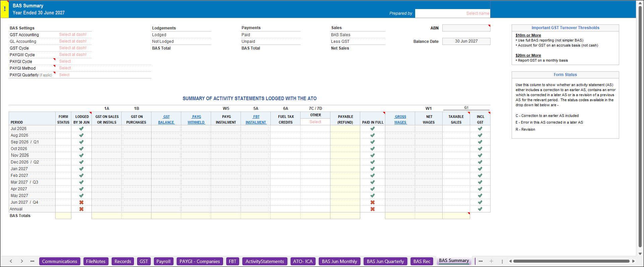Follow the GST Balance column link

[x=166, y=120]
